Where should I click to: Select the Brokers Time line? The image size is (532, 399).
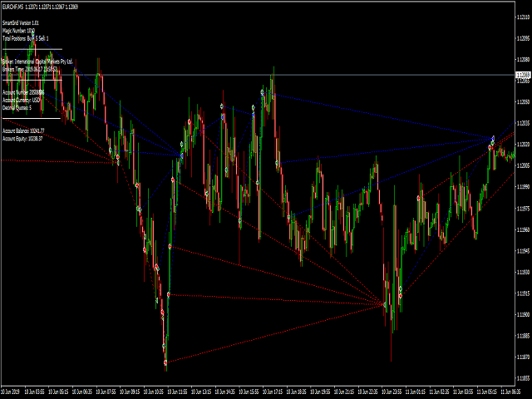(30, 69)
